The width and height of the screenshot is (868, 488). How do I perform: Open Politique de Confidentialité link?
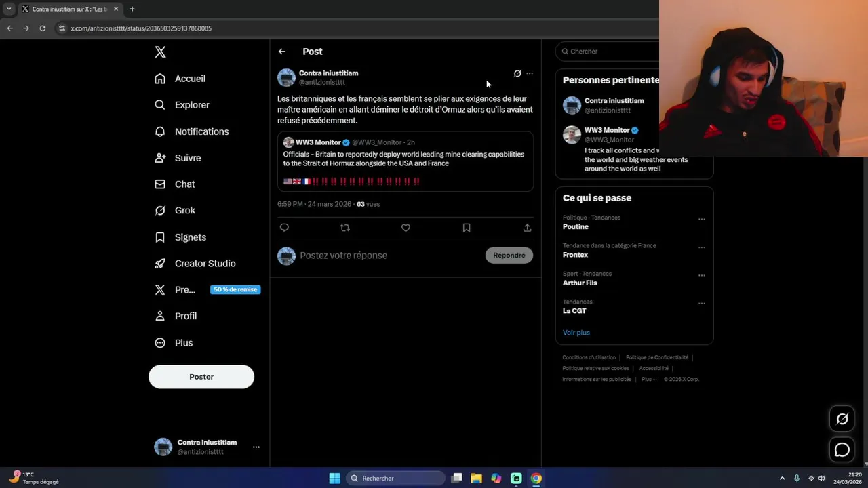coord(657,358)
